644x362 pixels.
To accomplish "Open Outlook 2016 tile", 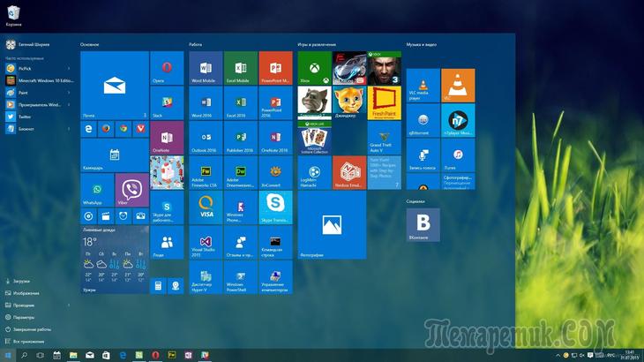I will 206,138.
